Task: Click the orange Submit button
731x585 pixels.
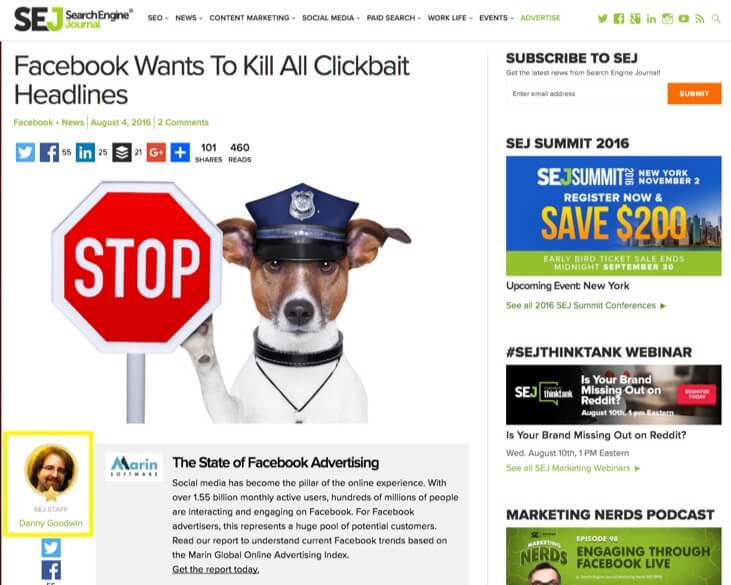Action: point(694,94)
